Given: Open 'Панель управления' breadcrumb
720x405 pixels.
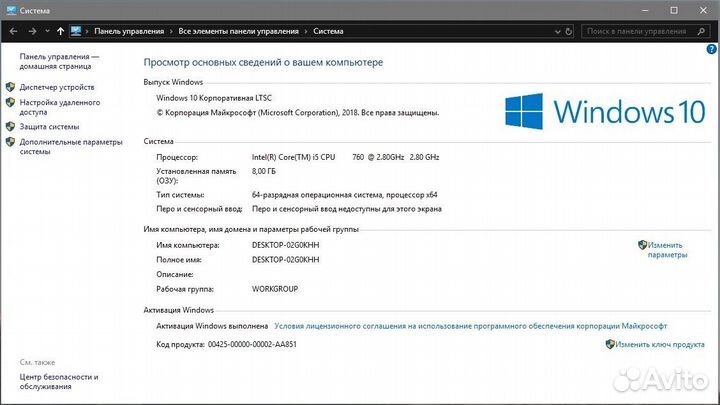Looking at the screenshot, I should tap(129, 31).
